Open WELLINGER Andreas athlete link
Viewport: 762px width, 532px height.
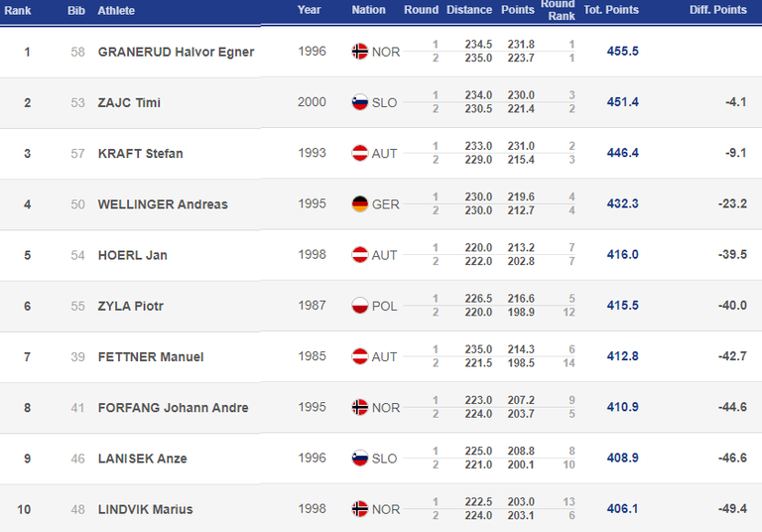(x=163, y=204)
